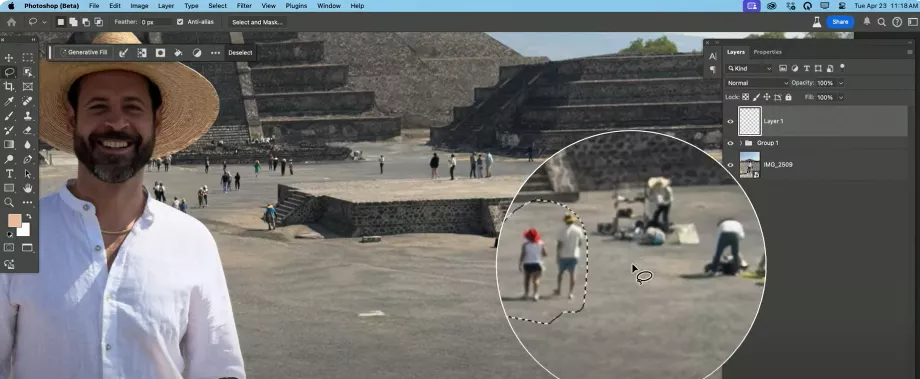
Task: Create mask from selection in taskbar
Action: tap(160, 52)
